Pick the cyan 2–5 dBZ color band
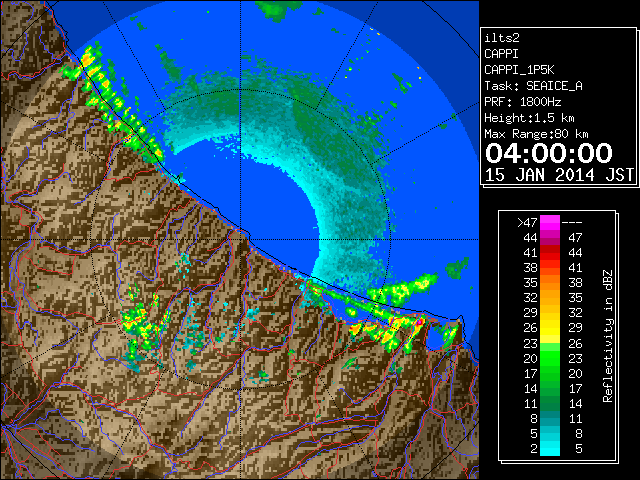Viewport: 640px width, 480px height. (x=550, y=448)
